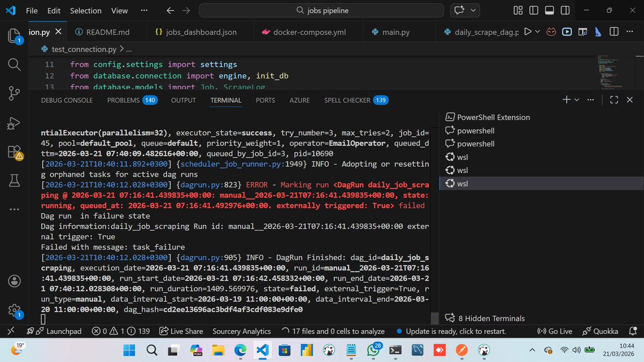Toggle bottom panel visibility
Viewport: 644px width, 362px height.
549,11
